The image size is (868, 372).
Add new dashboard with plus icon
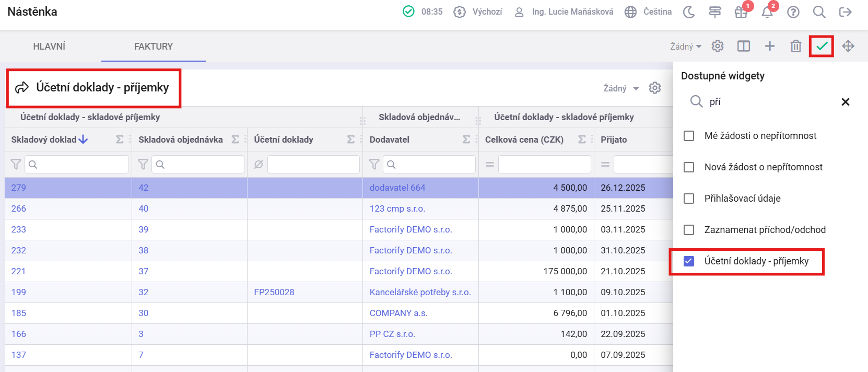tap(769, 46)
